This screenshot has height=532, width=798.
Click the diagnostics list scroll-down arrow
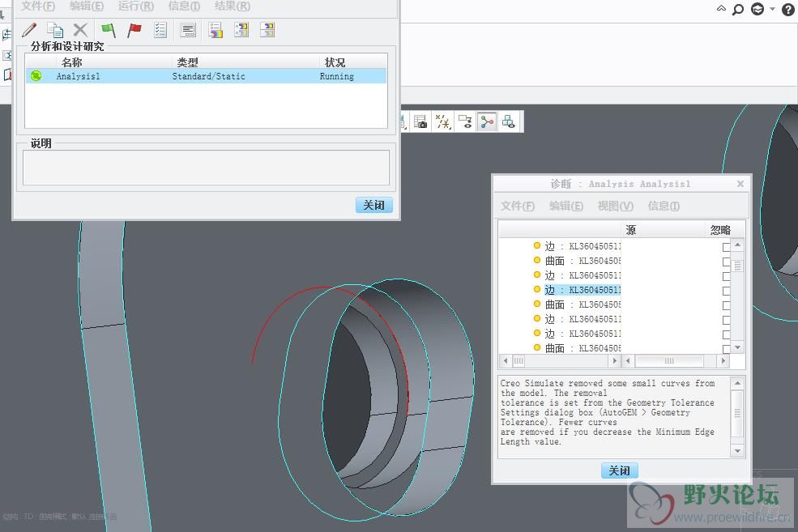[737, 347]
